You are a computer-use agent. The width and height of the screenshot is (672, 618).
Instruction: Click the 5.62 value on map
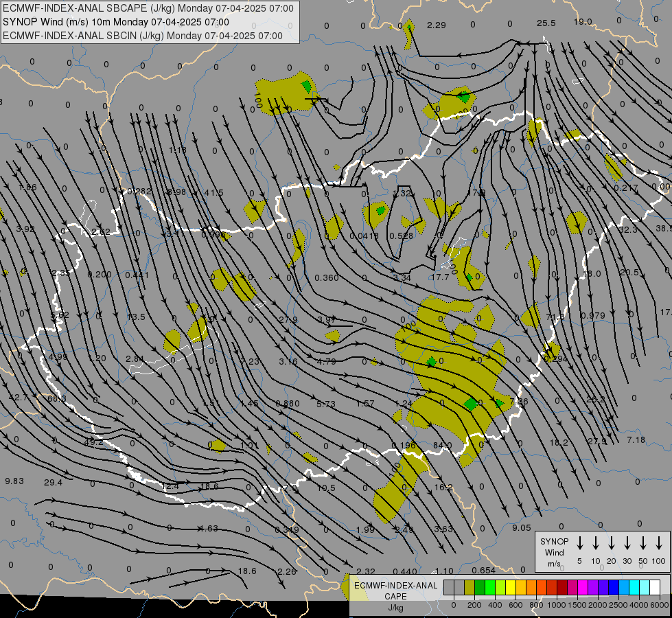coord(60,315)
